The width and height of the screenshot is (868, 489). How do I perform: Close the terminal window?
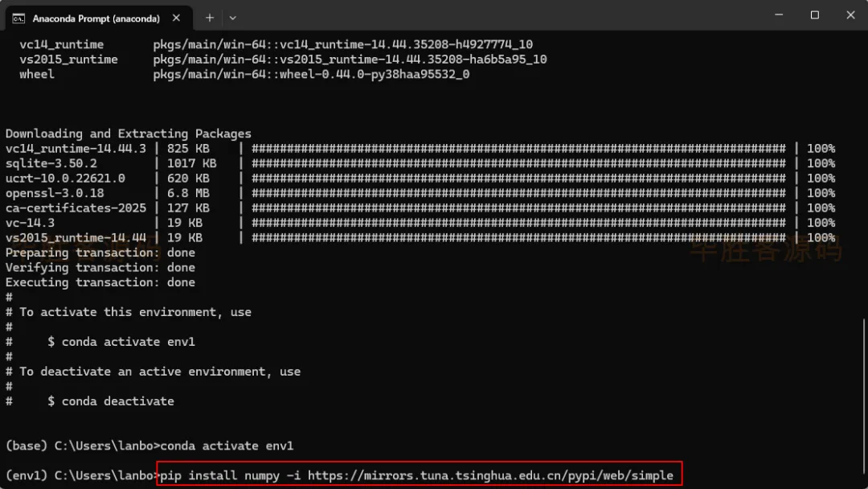pyautogui.click(x=850, y=15)
